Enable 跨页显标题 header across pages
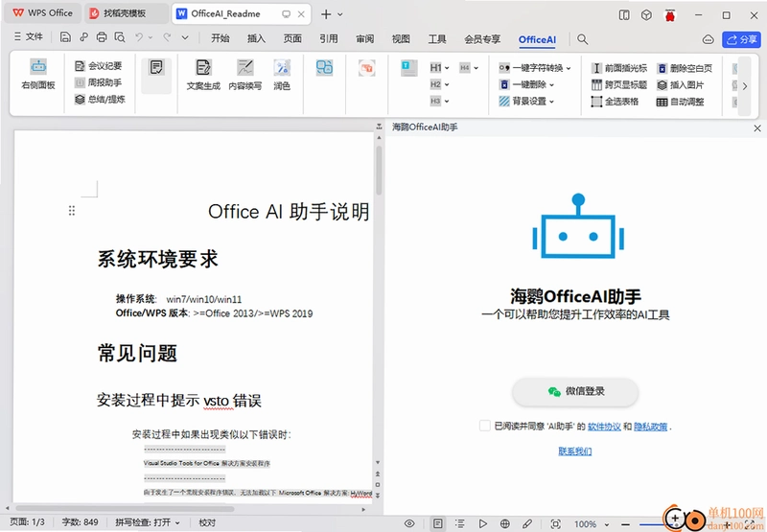Screen dimensions: 767x532 [x=619, y=85]
